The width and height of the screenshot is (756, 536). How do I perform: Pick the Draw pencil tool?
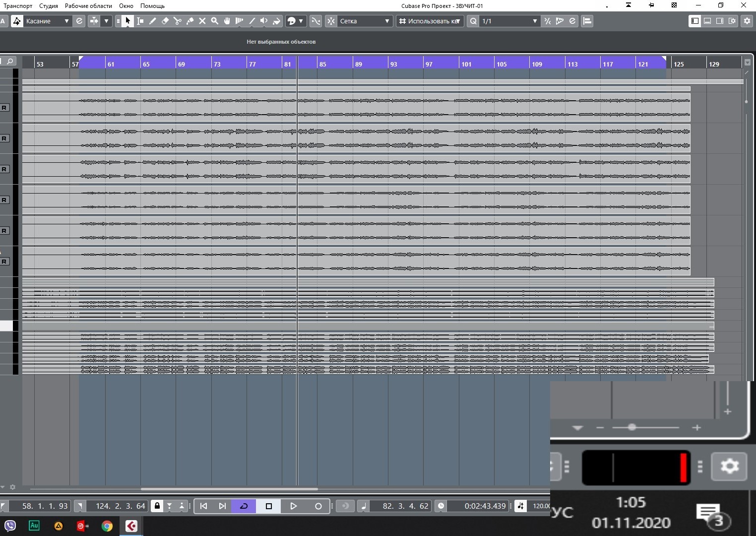click(x=153, y=21)
